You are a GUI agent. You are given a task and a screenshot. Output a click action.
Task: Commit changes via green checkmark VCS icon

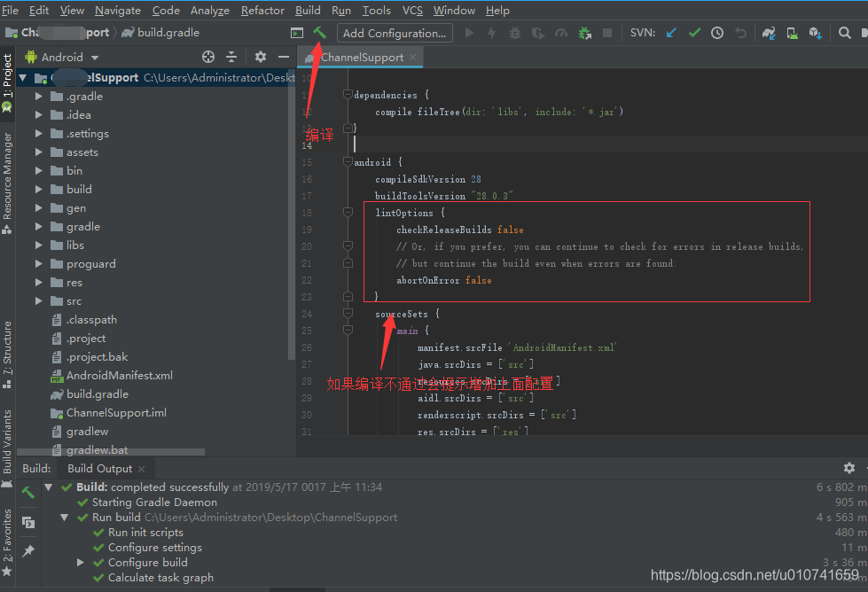694,32
